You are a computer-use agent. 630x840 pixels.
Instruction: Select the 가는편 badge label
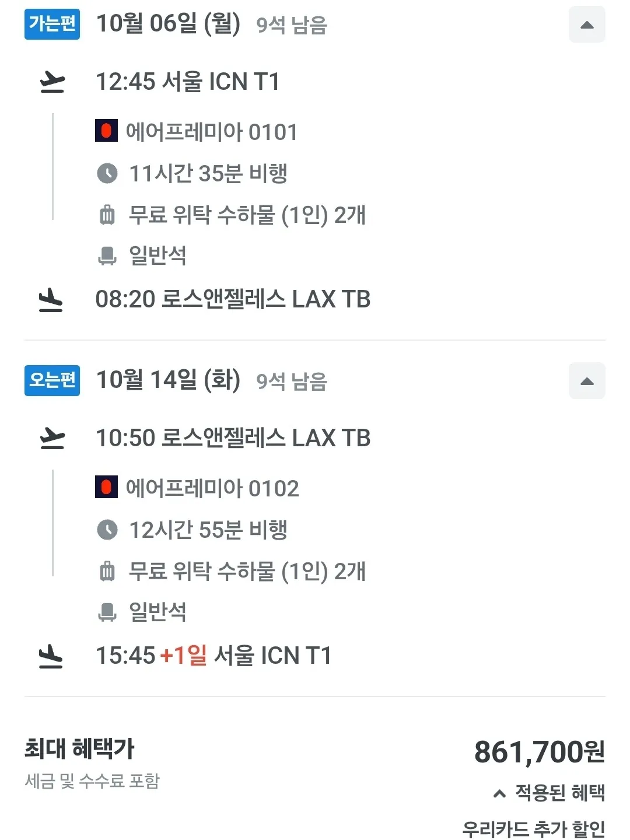[x=52, y=24]
